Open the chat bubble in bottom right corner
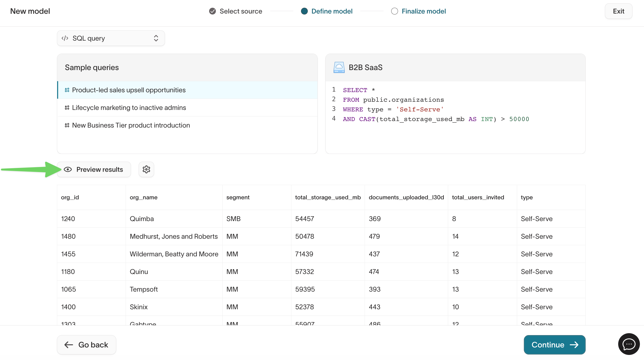 point(629,344)
